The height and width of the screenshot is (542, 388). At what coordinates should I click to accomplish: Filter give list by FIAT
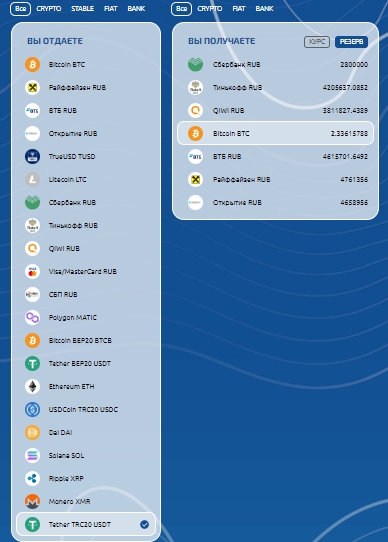pos(111,9)
